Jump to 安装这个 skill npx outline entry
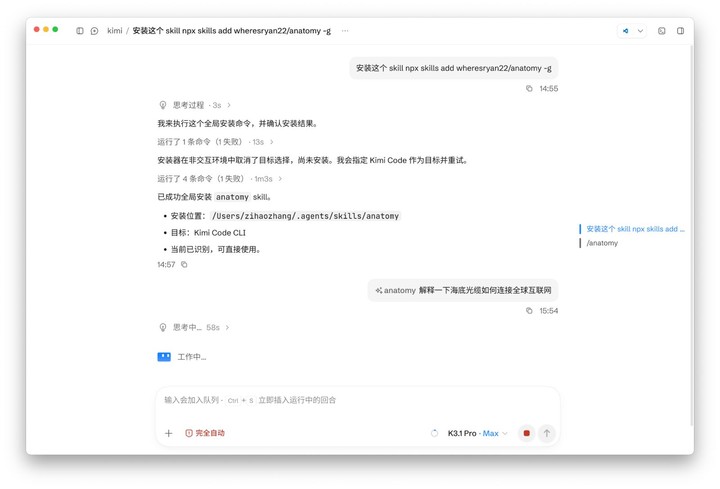 pyautogui.click(x=635, y=229)
